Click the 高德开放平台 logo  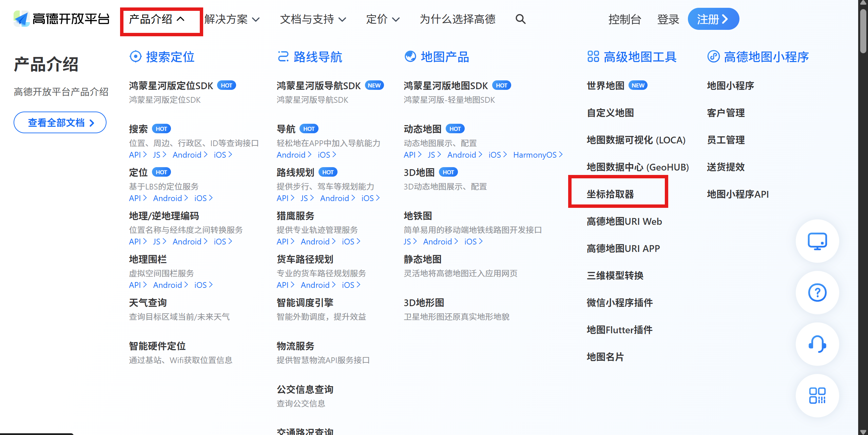click(x=61, y=19)
